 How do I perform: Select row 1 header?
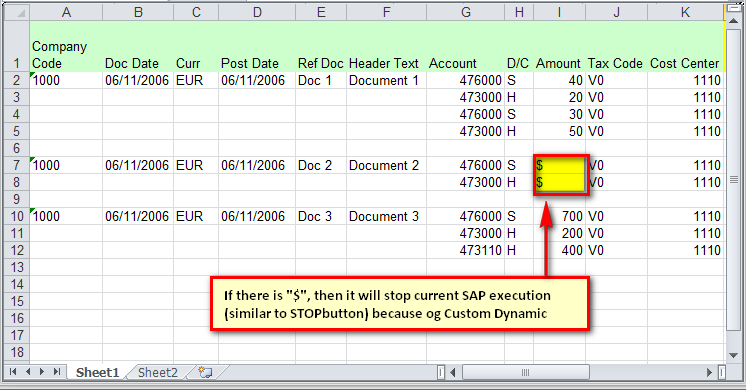point(17,46)
